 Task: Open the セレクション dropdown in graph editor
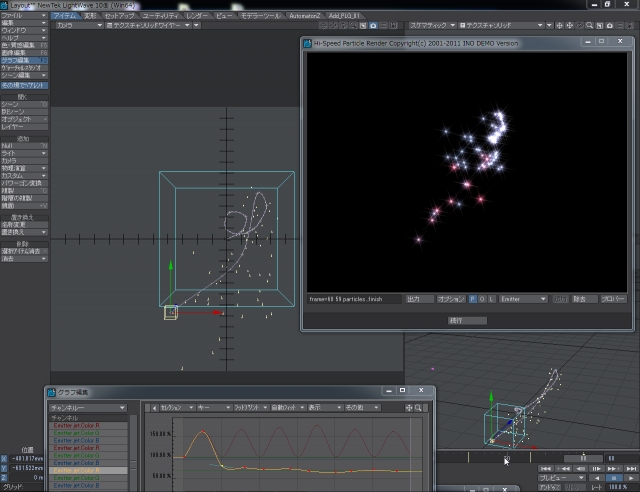tap(176, 408)
